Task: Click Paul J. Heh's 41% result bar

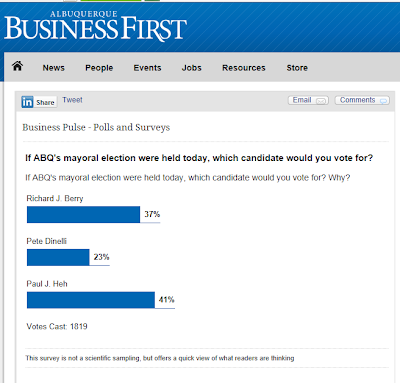Action: tap(91, 300)
